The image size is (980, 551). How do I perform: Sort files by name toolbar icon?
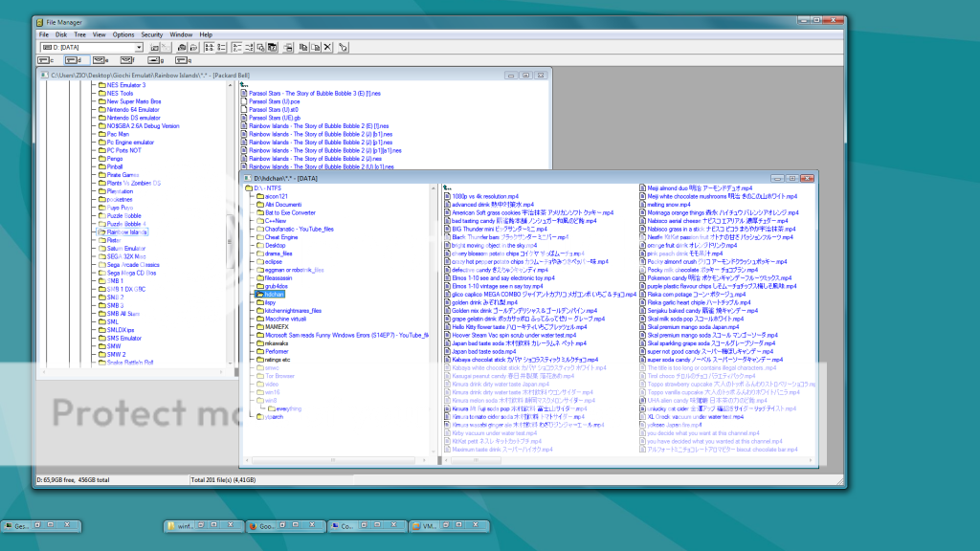[x=238, y=46]
